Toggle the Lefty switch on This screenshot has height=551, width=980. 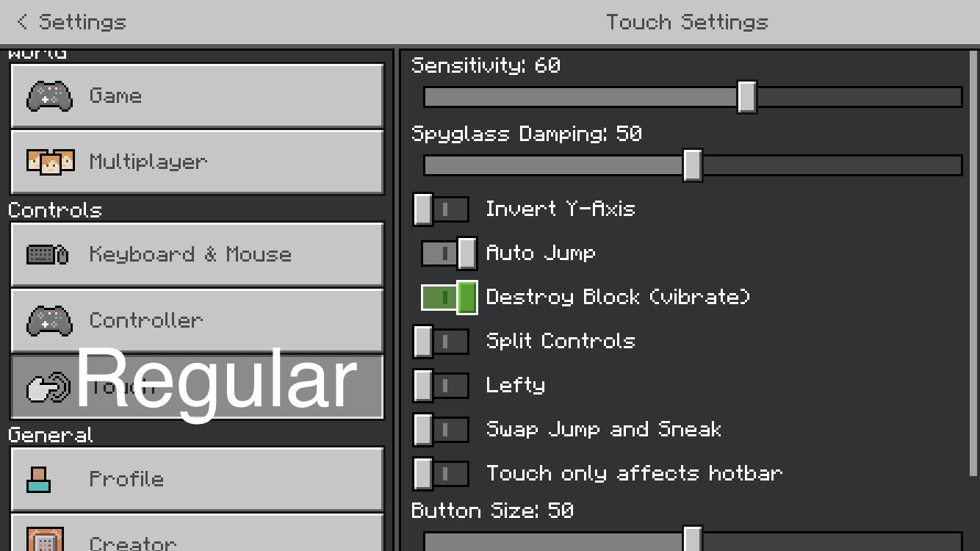click(x=441, y=386)
